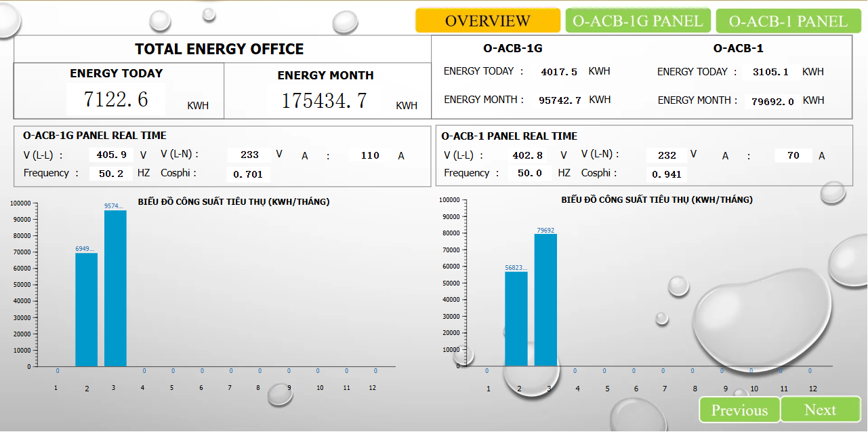Viewport: 868px width, 432px height.
Task: Open the O-ACB-1G PANEL tab
Action: [638, 21]
